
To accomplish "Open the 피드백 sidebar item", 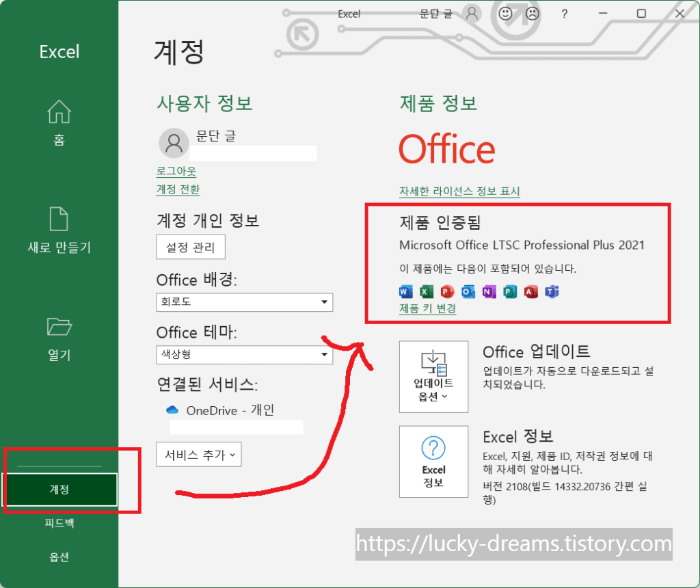I will pyautogui.click(x=59, y=523).
